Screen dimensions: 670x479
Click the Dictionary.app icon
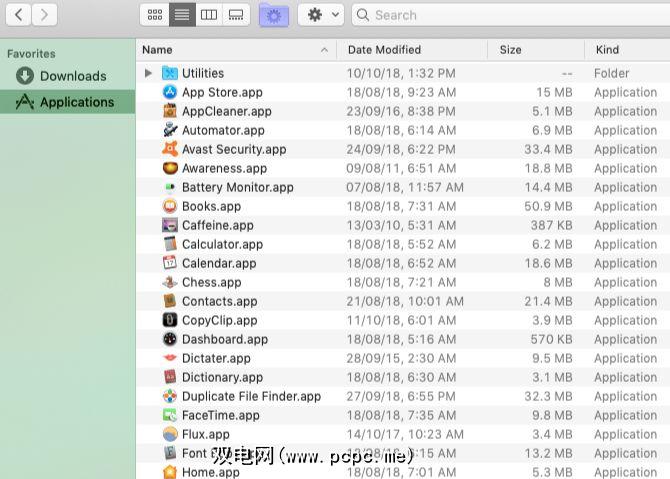[170, 377]
